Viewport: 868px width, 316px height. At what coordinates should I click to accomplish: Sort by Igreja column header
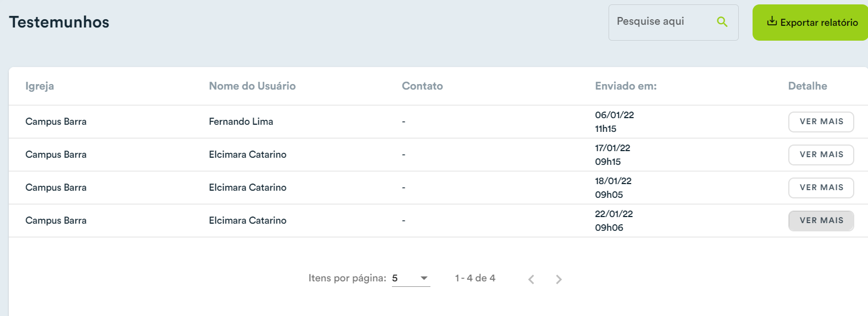pyautogui.click(x=40, y=86)
